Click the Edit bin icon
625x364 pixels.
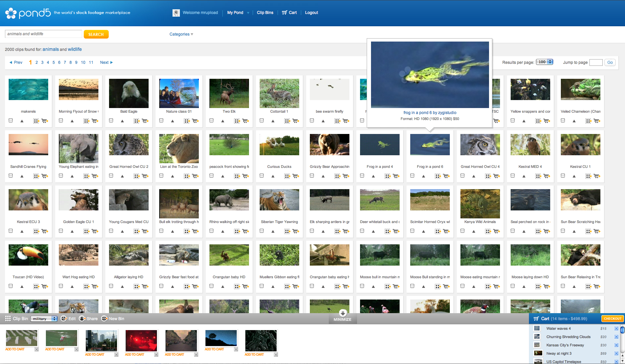click(64, 318)
